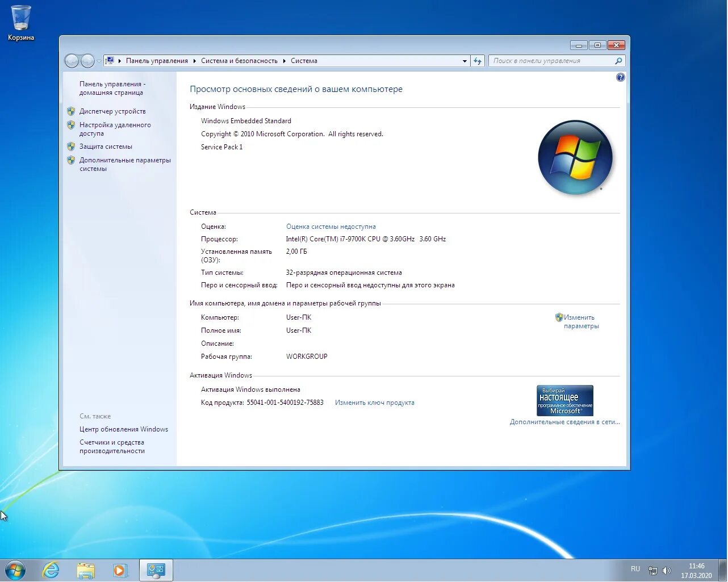
Task: Click the System control panel taskbar button
Action: pos(156,570)
